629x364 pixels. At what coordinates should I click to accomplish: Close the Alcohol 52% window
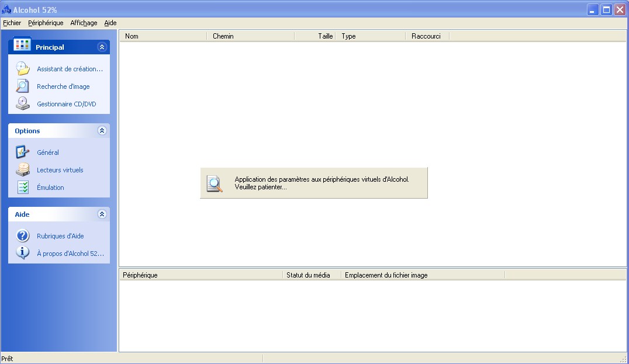[620, 9]
